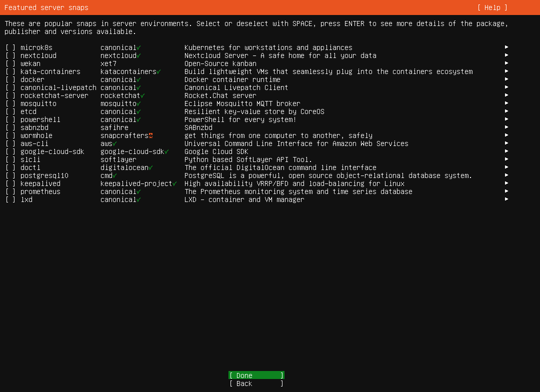Click canonical's verified checkmark in prometheus row
Image resolution: width=540 pixels, height=392 pixels.
tap(138, 191)
